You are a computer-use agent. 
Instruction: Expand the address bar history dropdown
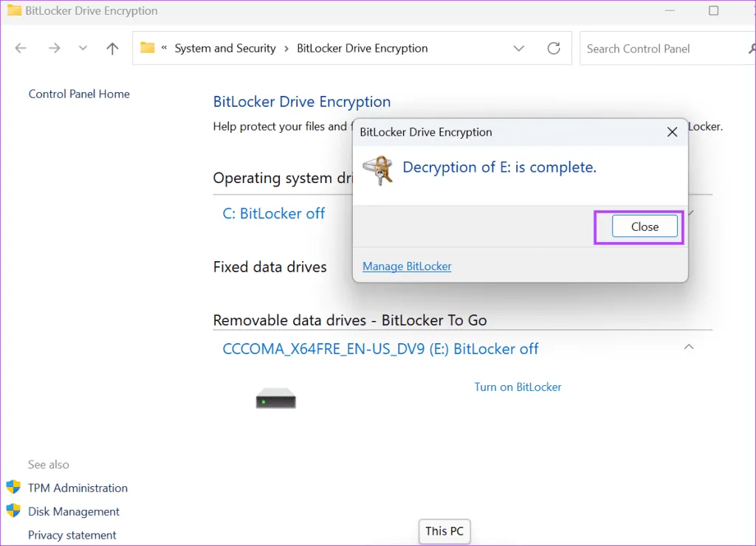click(x=519, y=49)
